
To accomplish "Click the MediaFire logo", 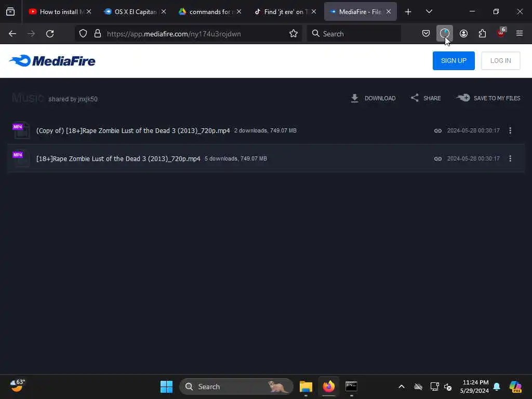I will coord(52,61).
